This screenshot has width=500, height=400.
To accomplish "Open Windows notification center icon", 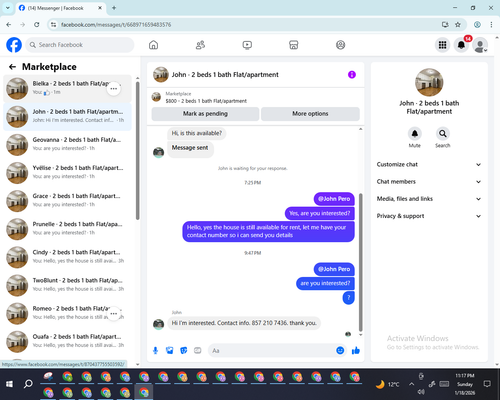I will point(487,384).
